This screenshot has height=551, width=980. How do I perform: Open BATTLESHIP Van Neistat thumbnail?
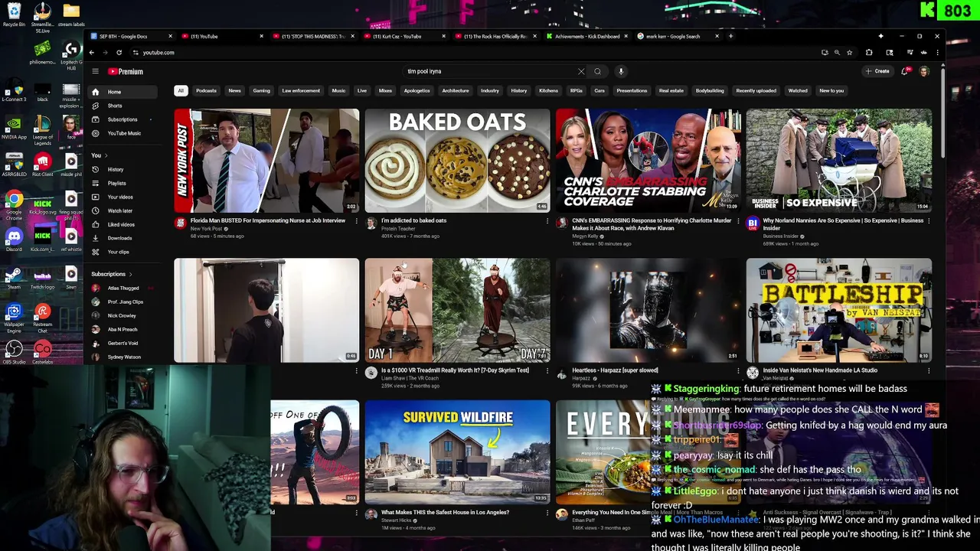(x=839, y=310)
